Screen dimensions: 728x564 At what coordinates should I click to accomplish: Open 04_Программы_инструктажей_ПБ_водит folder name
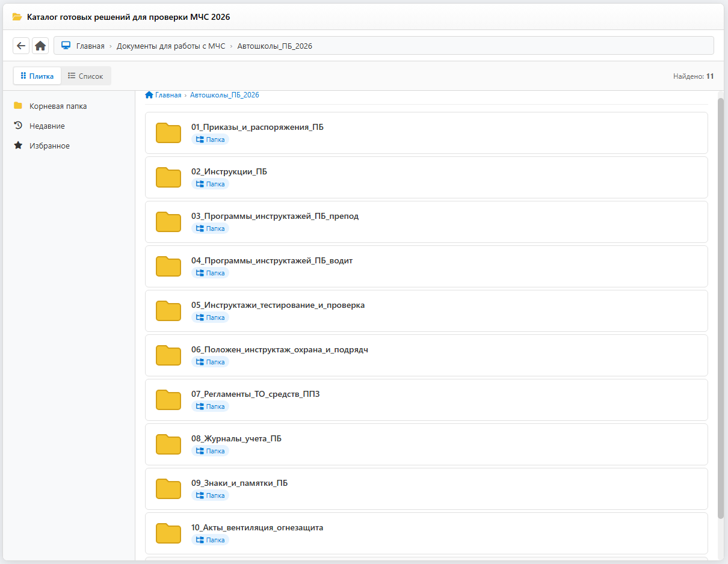pos(272,260)
